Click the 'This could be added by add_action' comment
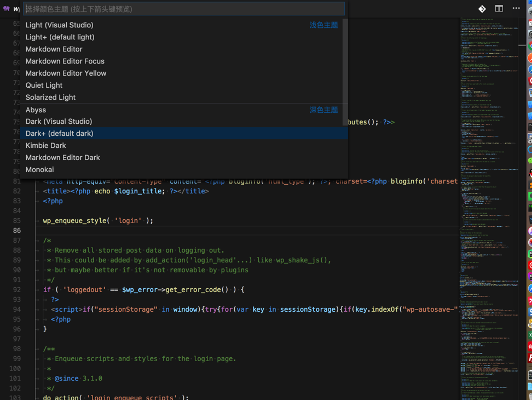 [x=189, y=260]
